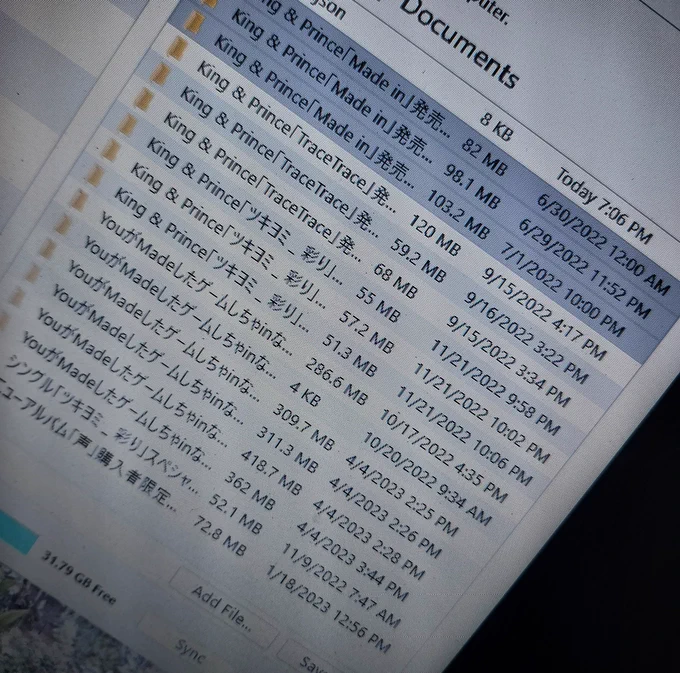Click the date 4/4/2023 2:28 PM

coord(368,539)
